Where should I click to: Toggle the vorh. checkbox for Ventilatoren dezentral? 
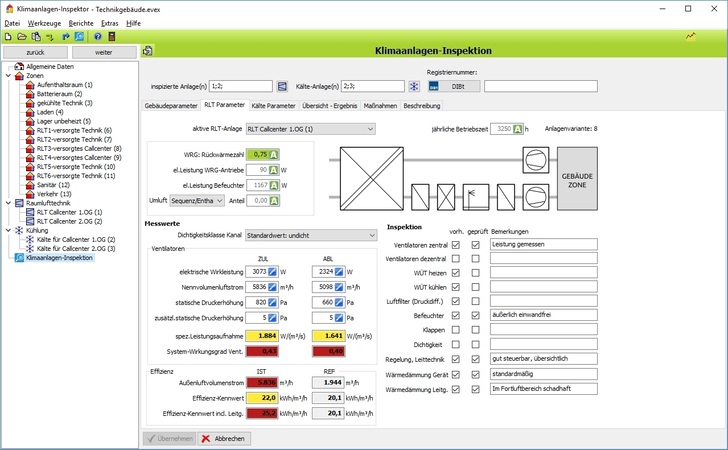coord(456,258)
